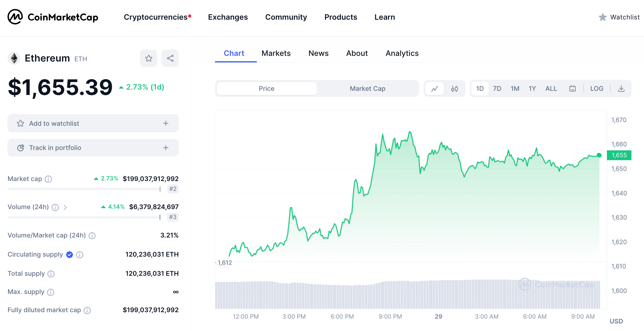Image resolution: width=644 pixels, height=331 pixels.
Task: Open the Watchlist link in header
Action: [x=625, y=17]
